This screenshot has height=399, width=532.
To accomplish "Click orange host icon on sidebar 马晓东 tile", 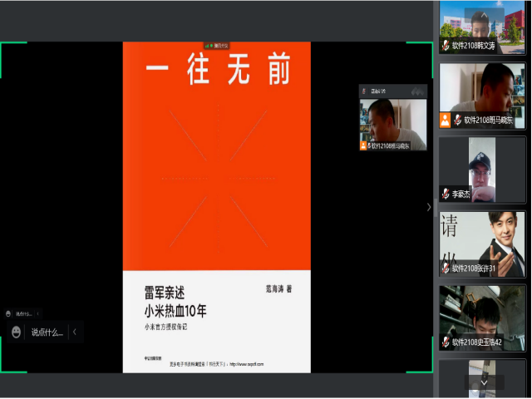I will pyautogui.click(x=446, y=120).
